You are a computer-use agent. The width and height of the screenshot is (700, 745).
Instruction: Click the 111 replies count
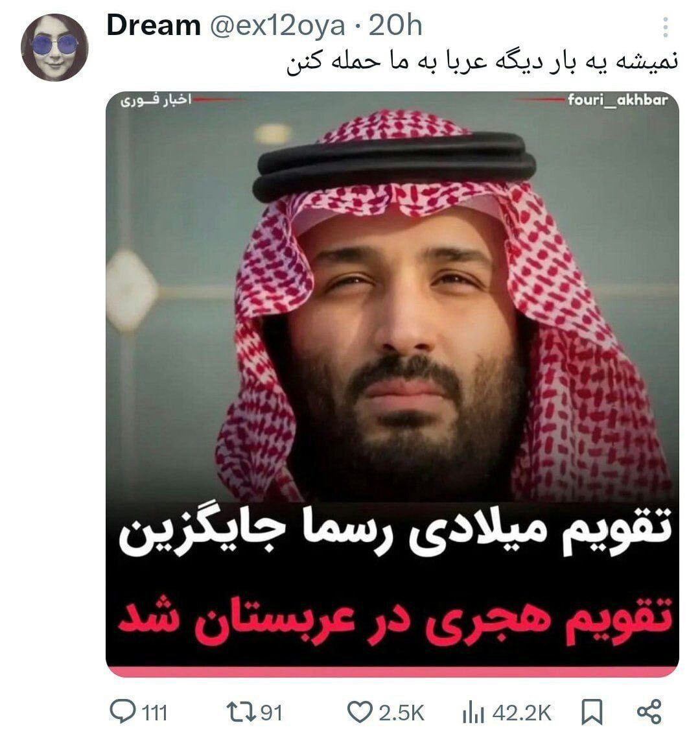coord(155,713)
